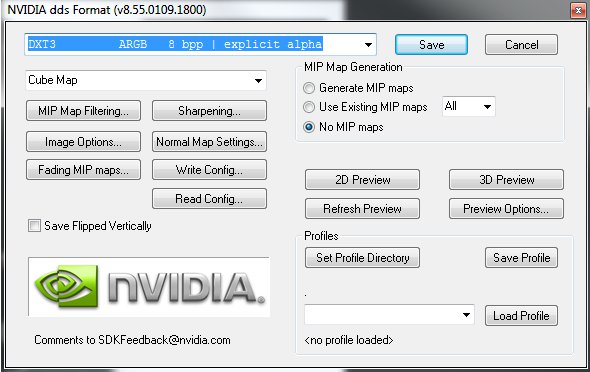Click Set Profile Directory button
This screenshot has height=372, width=590.
(362, 258)
